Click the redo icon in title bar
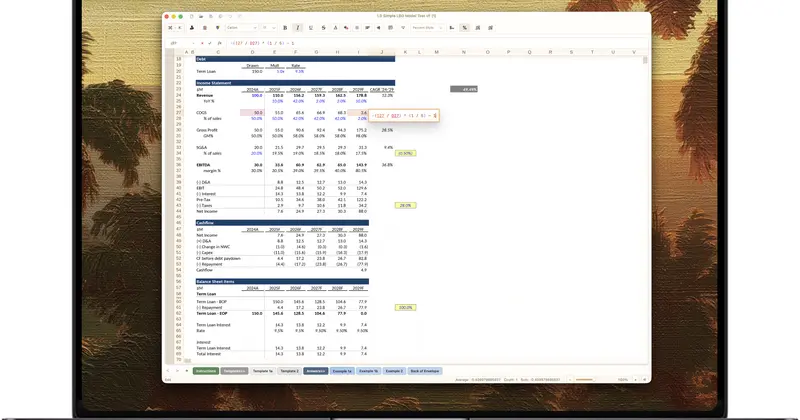Viewport: 800px width, 420px height. tap(239, 16)
